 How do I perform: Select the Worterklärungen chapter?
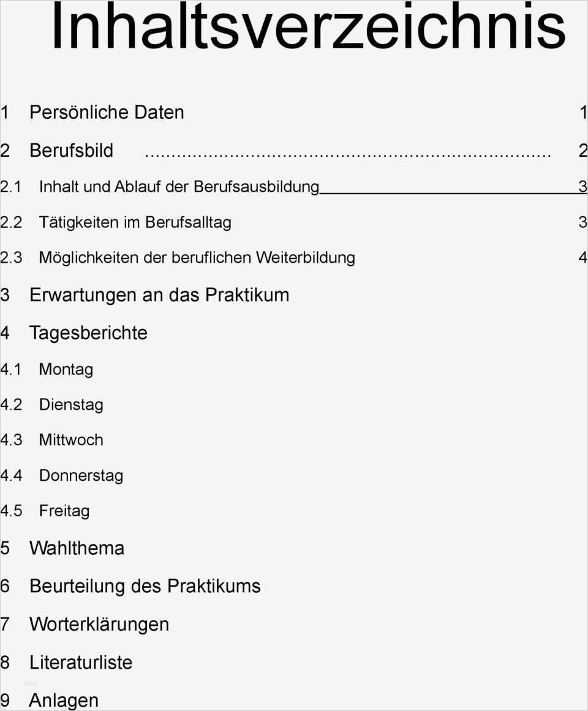(x=99, y=625)
